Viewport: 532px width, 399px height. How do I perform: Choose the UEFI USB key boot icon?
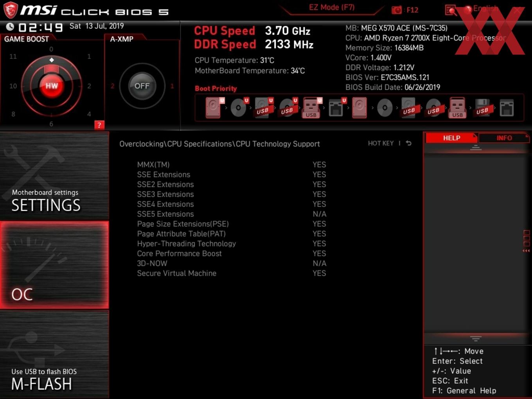pos(312,108)
